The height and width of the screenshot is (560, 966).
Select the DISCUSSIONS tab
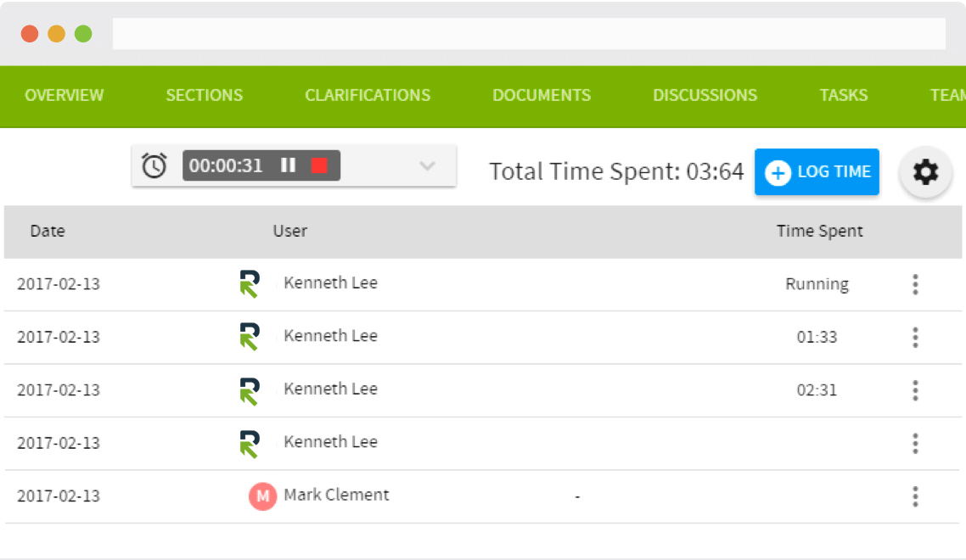coord(705,95)
